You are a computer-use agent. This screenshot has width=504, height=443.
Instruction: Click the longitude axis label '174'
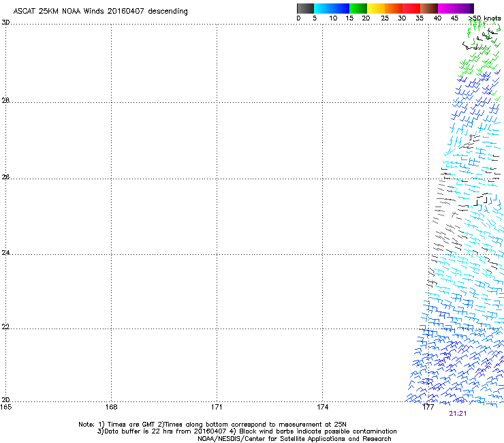coord(322,407)
